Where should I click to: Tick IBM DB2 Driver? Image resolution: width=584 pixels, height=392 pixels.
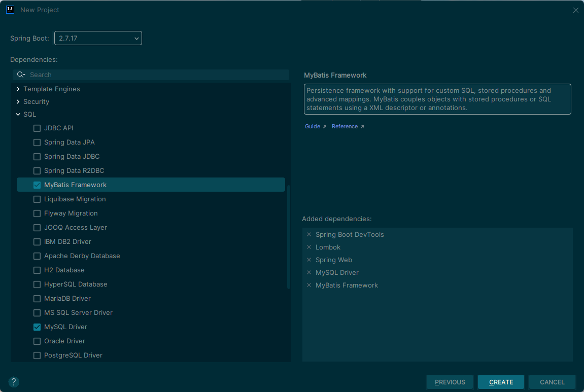(x=37, y=241)
